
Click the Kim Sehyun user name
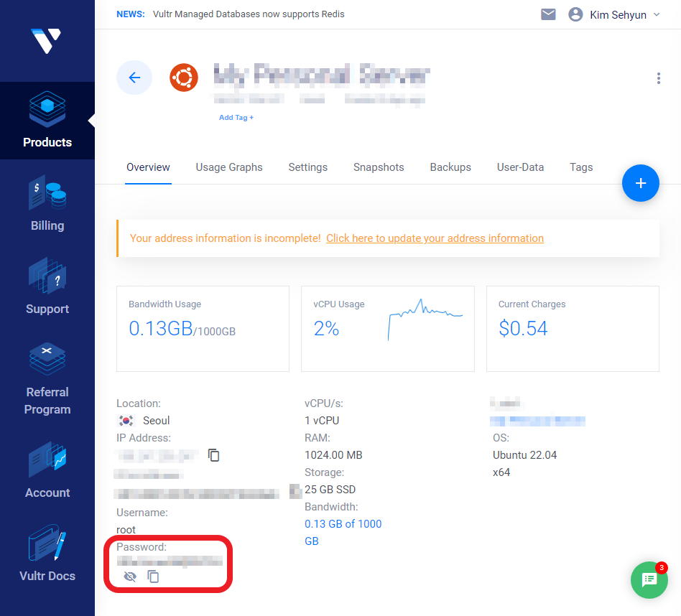(x=618, y=15)
